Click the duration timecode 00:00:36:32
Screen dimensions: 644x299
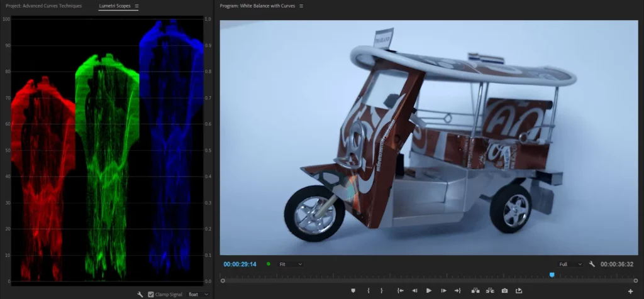617,264
